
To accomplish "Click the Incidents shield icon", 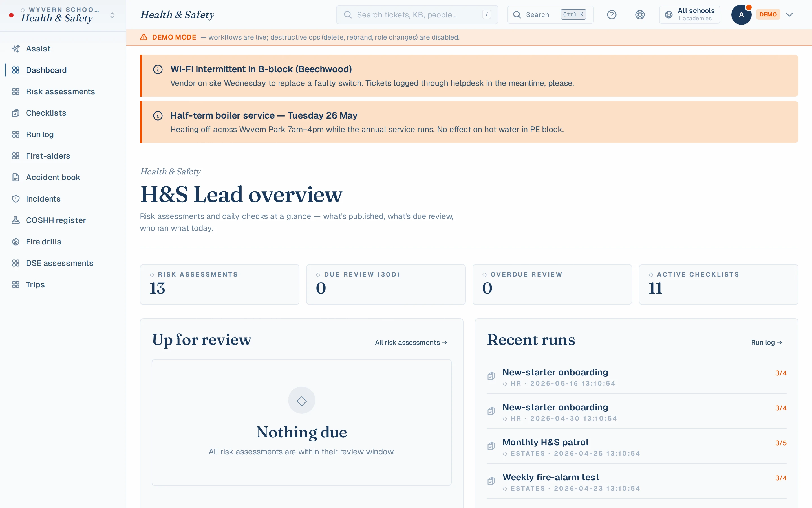I will [x=16, y=199].
